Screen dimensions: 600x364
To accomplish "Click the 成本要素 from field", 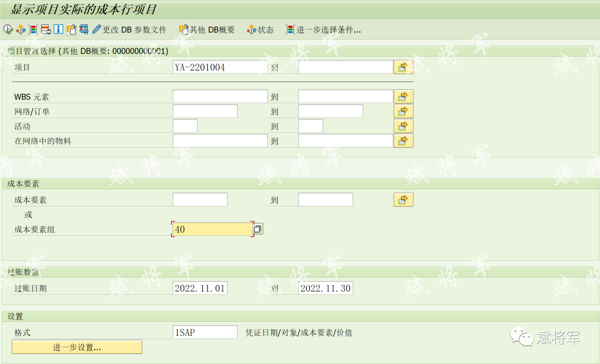I will (x=200, y=200).
